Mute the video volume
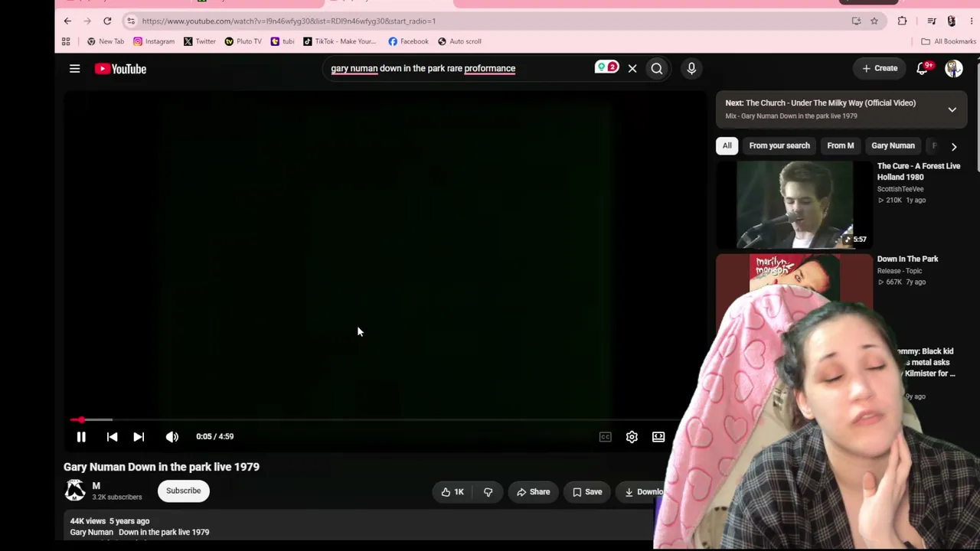The image size is (980, 551). (171, 437)
